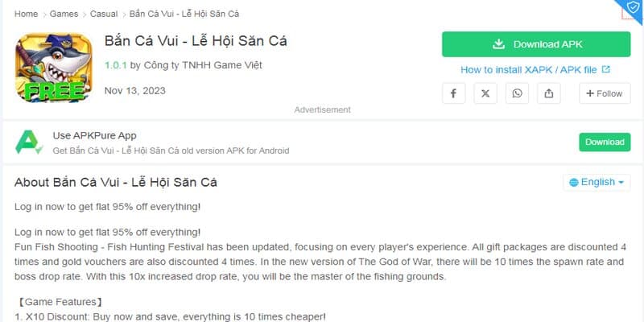This screenshot has height=322, width=644.
Task: Share the app via WhatsApp
Action: coord(517,93)
